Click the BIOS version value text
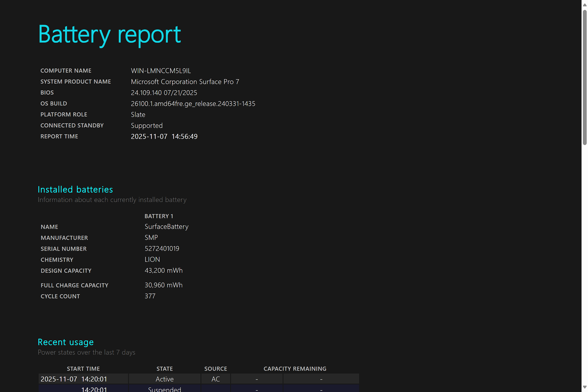 [164, 93]
